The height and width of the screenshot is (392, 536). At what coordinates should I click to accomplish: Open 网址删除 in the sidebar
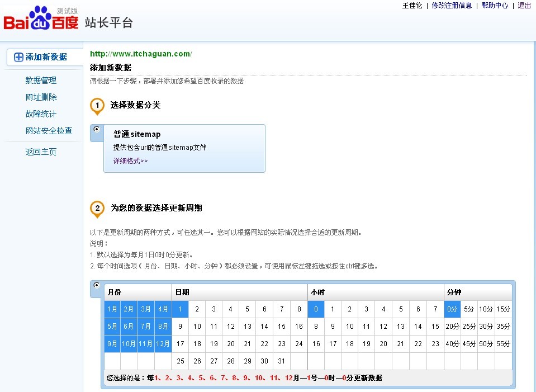pyautogui.click(x=41, y=97)
